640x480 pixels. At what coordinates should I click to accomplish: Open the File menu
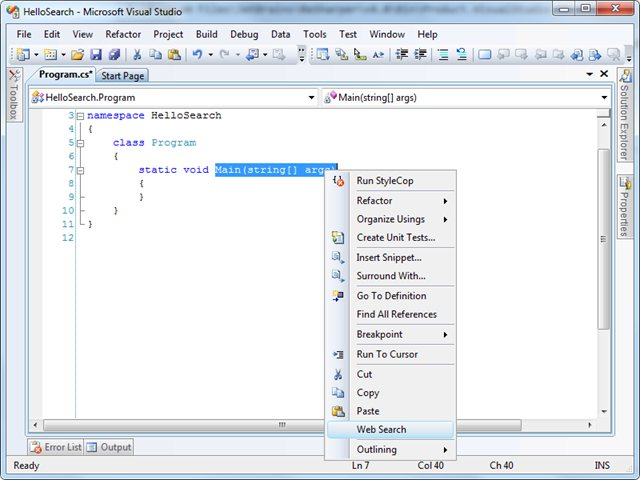[x=24, y=34]
